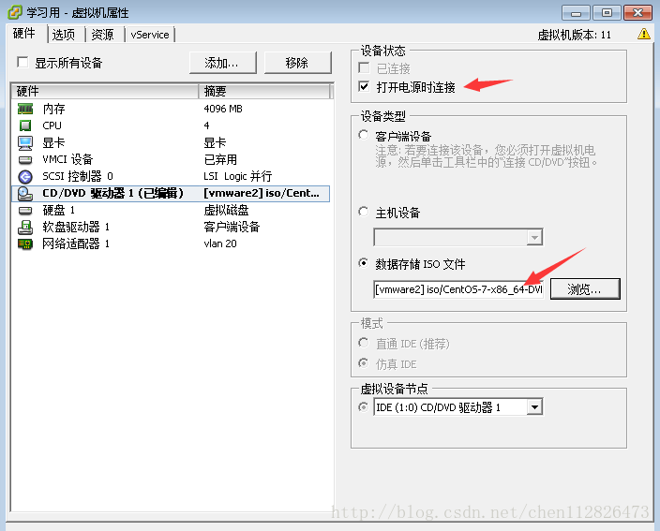This screenshot has height=531, width=660.
Task: Toggle the 已连接 checkbox
Action: coord(364,68)
